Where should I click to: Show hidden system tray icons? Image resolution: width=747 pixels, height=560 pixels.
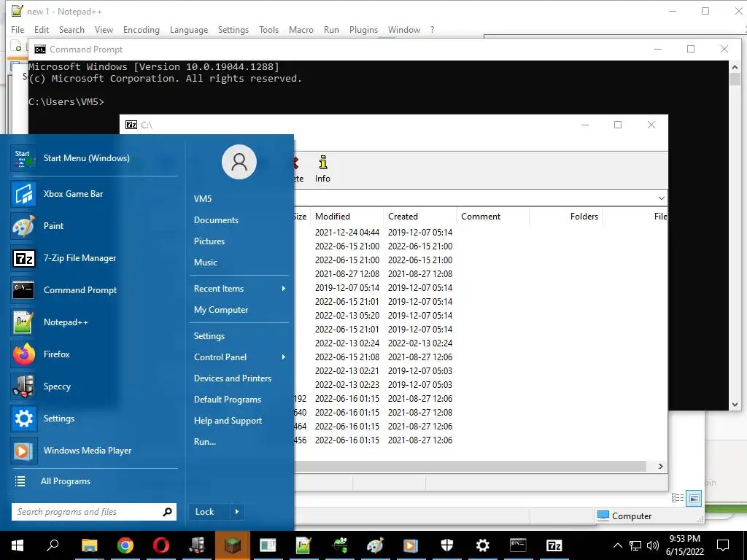(617, 545)
